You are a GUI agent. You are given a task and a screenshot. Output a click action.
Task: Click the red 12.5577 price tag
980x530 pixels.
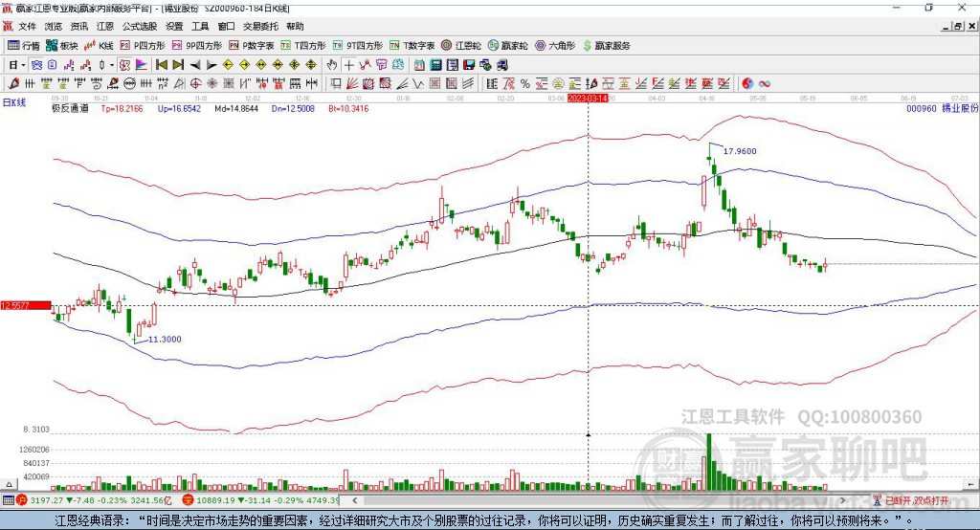pyautogui.click(x=26, y=305)
